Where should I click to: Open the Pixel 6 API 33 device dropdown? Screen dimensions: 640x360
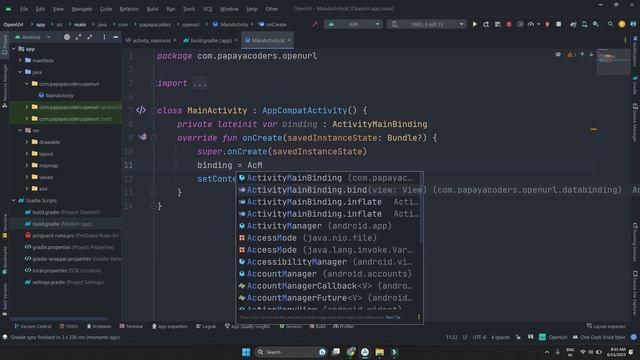427,24
